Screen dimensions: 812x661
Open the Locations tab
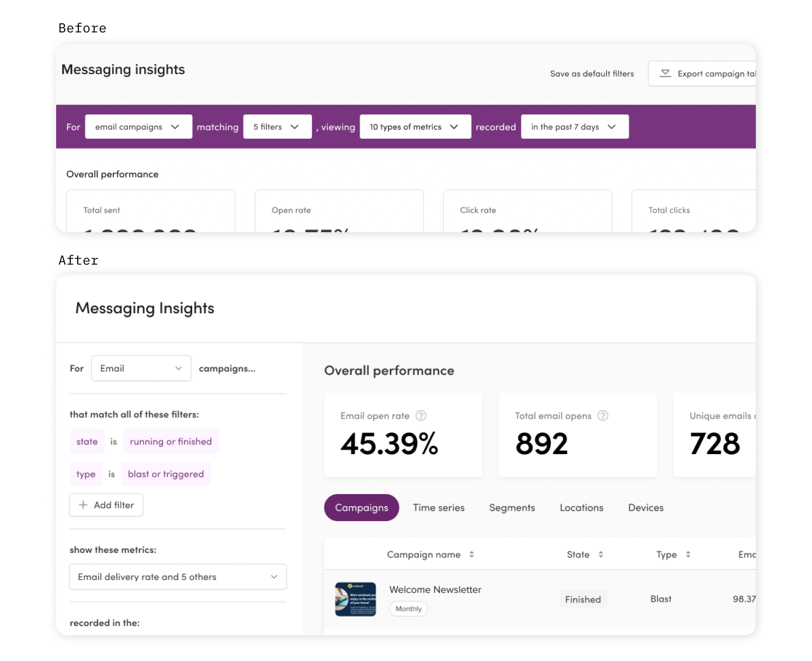click(x=581, y=508)
